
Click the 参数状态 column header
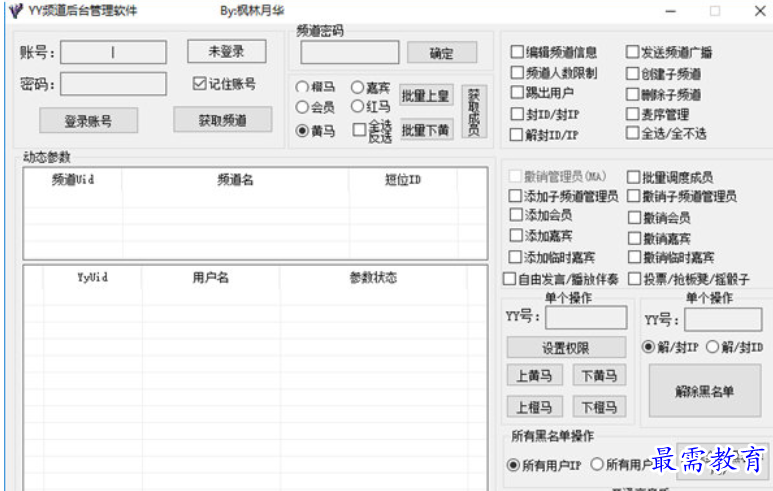tap(373, 277)
